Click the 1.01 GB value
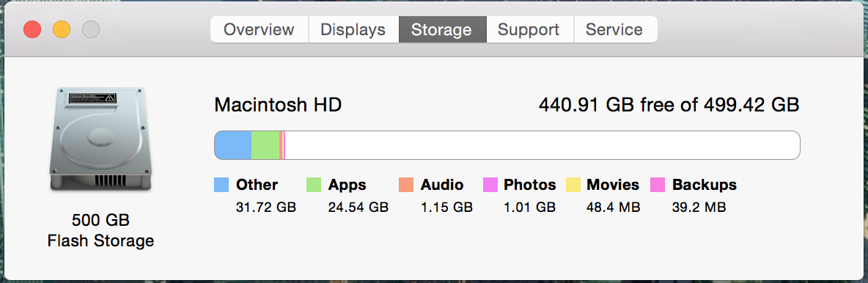The height and width of the screenshot is (283, 868). pos(529,207)
